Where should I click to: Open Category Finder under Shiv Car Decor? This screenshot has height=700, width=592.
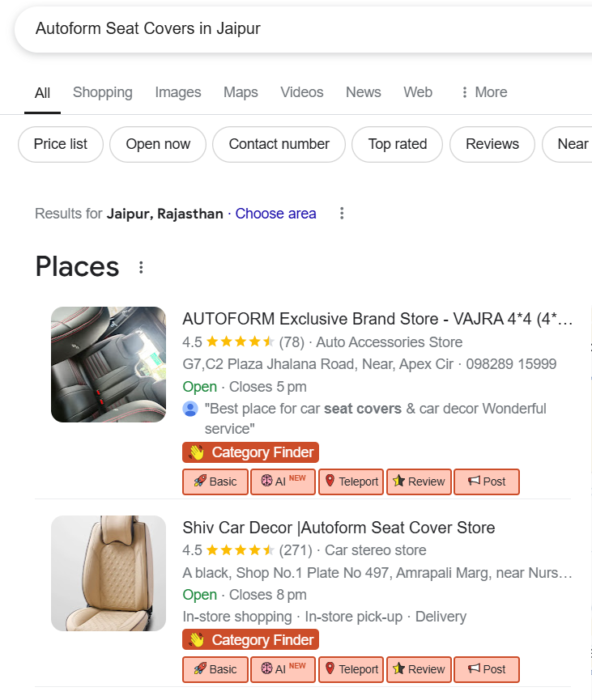click(251, 640)
